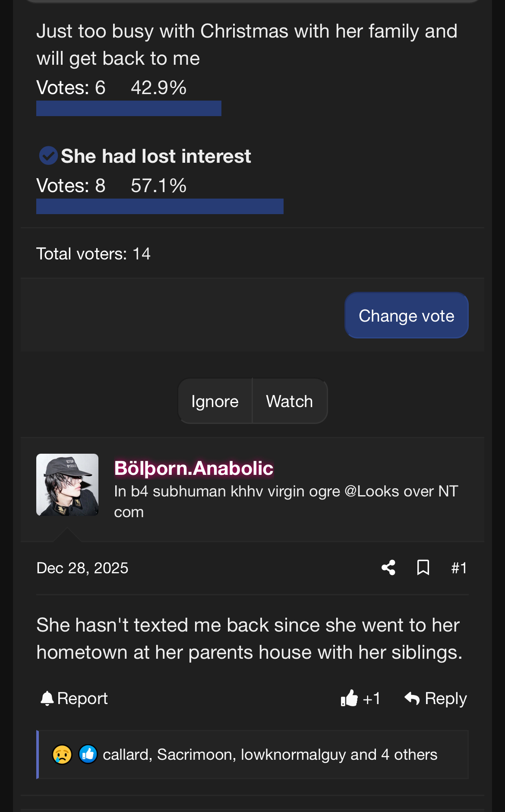Click the Reply arrow icon

(412, 698)
